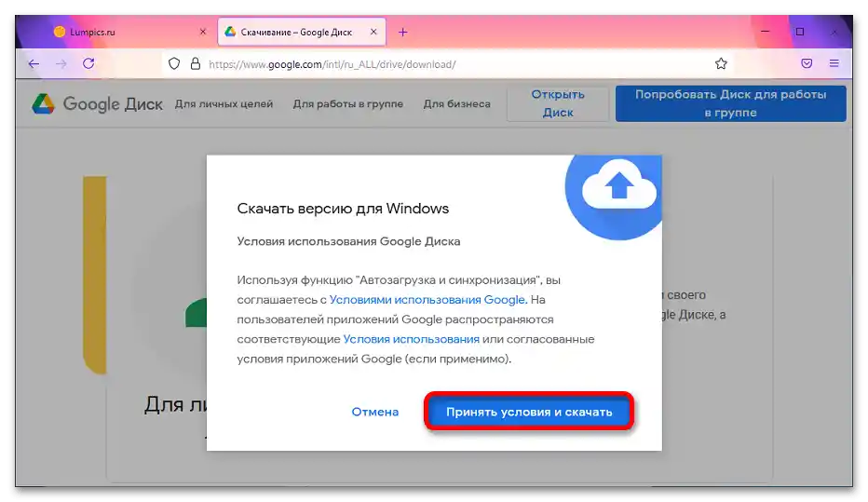This screenshot has height=502, width=868.
Task: Minimize the browser window
Action: [765, 32]
